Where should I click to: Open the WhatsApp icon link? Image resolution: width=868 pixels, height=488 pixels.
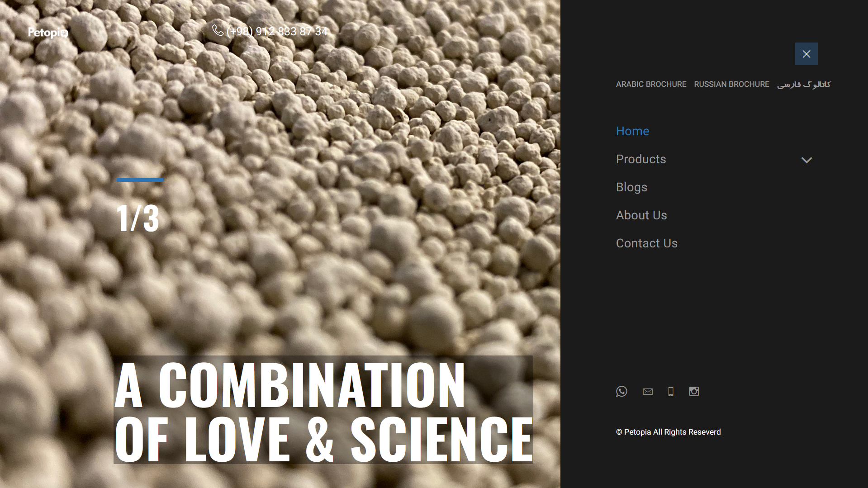click(621, 391)
